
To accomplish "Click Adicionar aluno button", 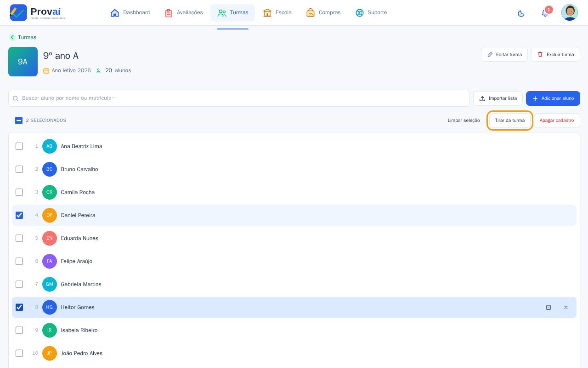I will pyautogui.click(x=553, y=98).
